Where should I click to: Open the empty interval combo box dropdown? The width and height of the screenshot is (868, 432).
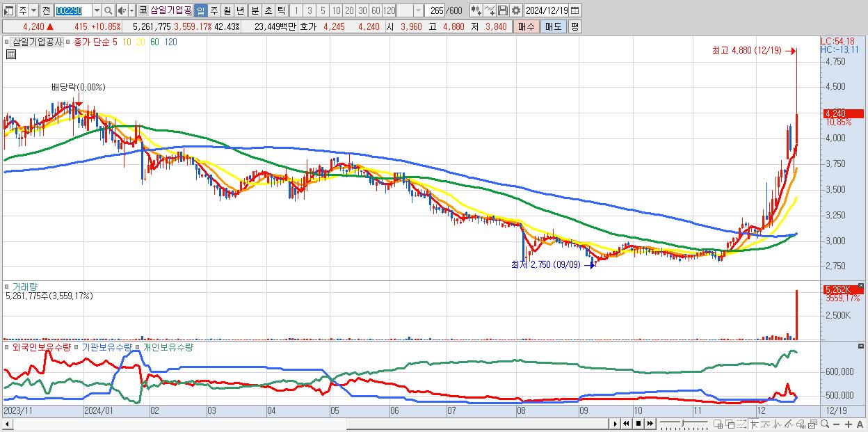pyautogui.click(x=418, y=10)
